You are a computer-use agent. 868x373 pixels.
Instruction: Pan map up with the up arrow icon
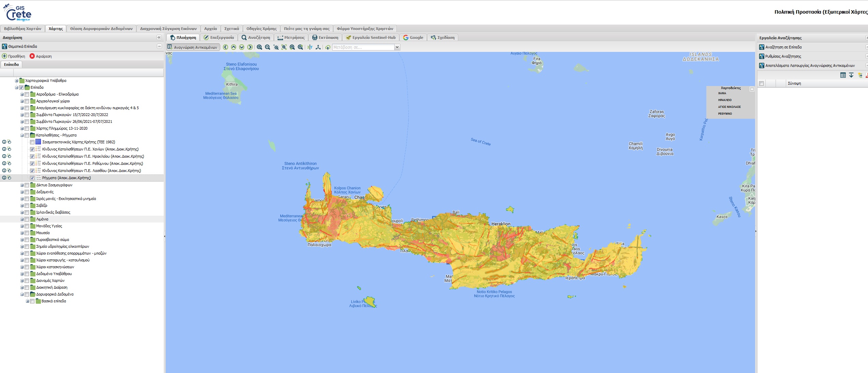[x=234, y=47]
